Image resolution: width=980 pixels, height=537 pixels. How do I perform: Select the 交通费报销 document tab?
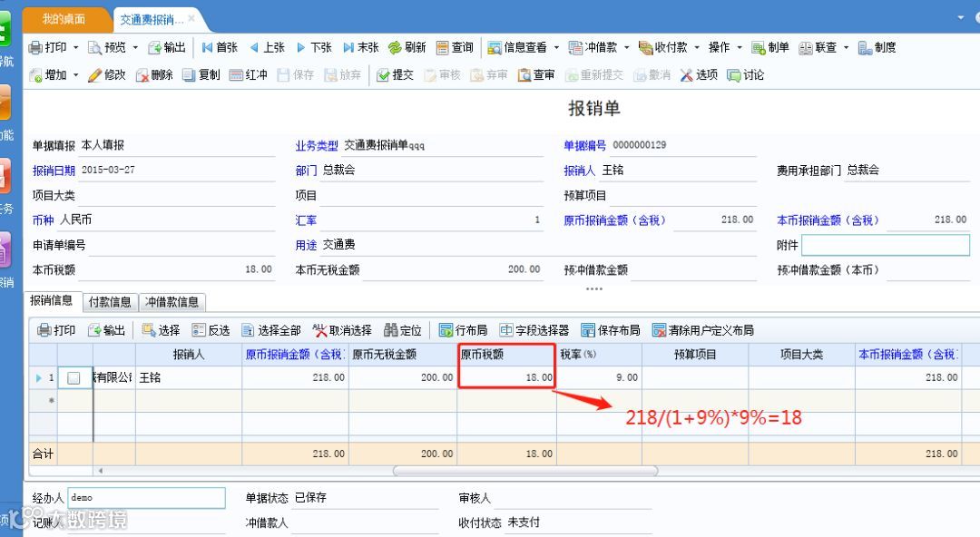coord(152,20)
